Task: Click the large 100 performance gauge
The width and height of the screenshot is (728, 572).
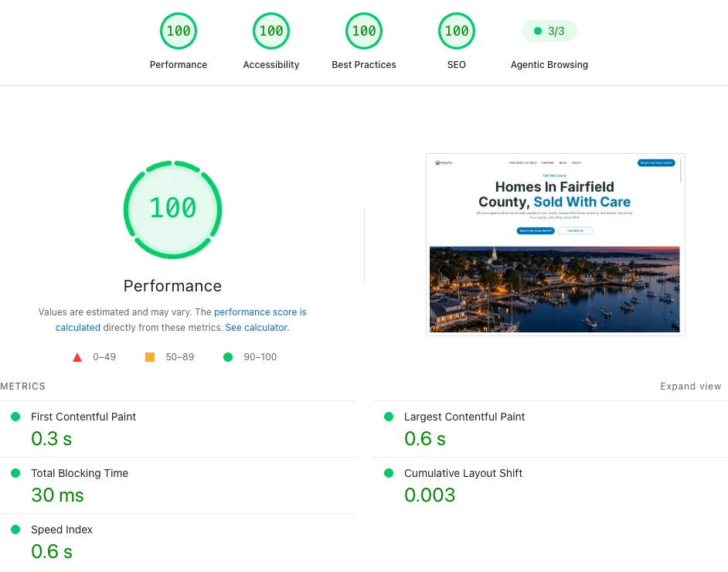Action: coord(172,209)
